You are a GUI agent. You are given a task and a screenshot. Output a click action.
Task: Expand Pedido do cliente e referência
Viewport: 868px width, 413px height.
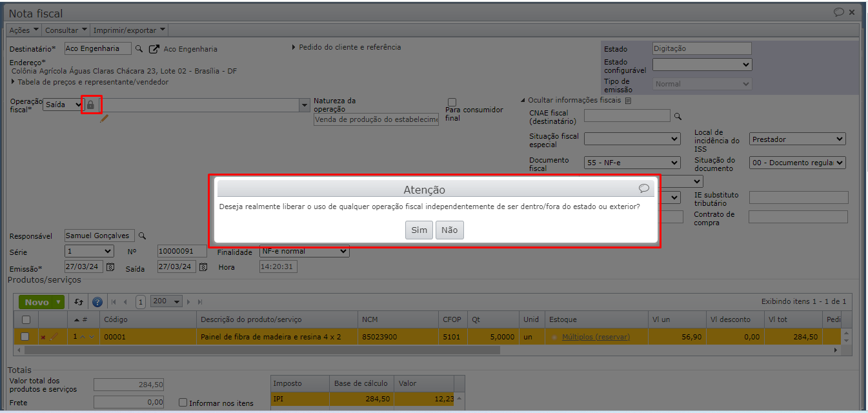click(347, 47)
